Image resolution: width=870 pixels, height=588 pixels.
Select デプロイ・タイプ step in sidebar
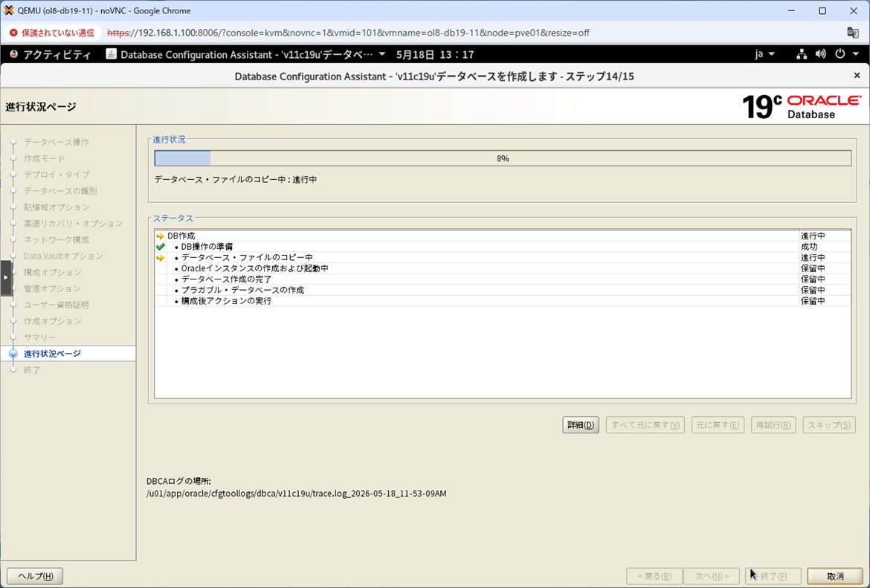point(57,174)
